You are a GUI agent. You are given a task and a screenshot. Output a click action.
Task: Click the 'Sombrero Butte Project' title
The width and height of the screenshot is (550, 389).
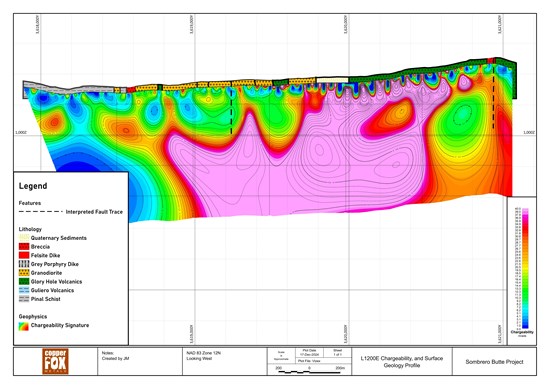click(494, 362)
